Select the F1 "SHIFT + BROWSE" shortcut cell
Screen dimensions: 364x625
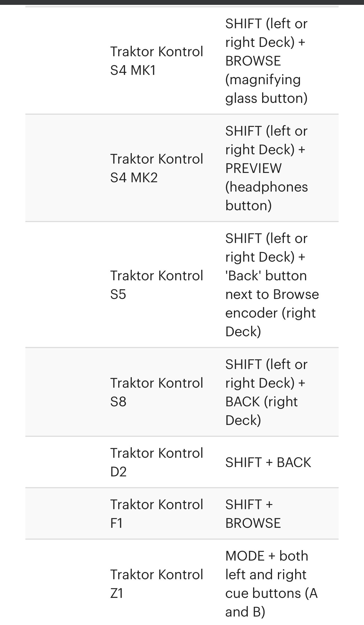(x=253, y=514)
